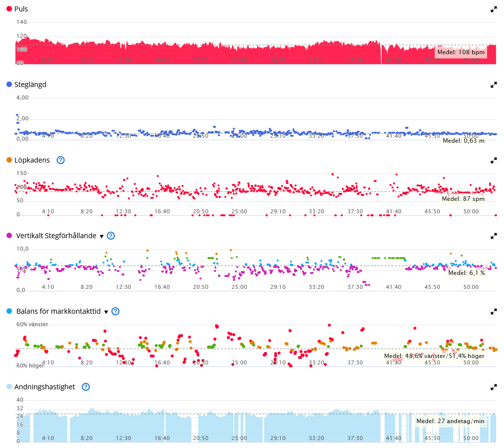Click the '60% höger' axis label
Image resolution: width=504 pixels, height=448 pixels.
(30, 366)
